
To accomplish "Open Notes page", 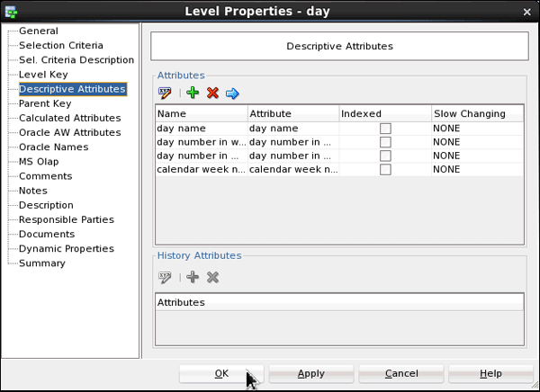I will coord(33,191).
